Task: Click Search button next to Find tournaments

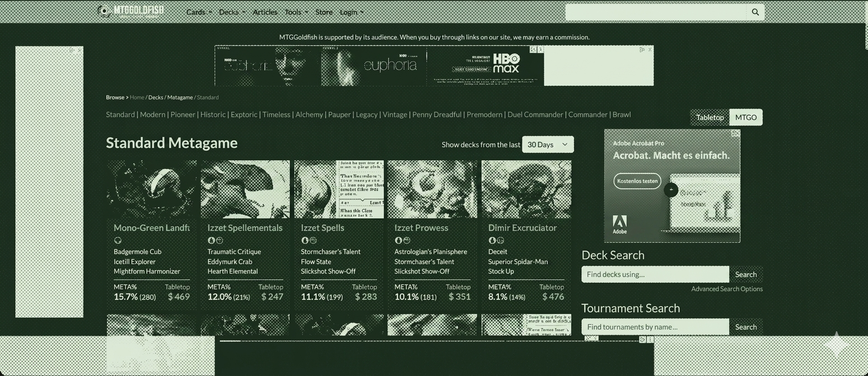Action: click(x=746, y=327)
